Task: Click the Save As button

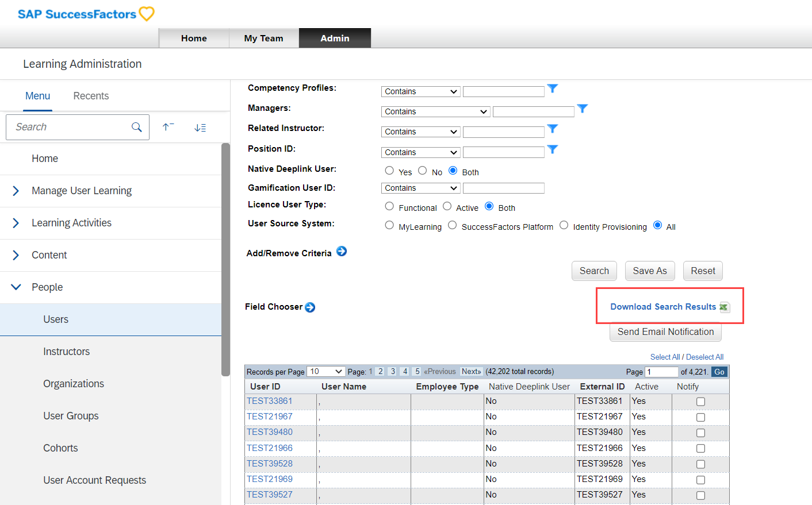Action: tap(650, 271)
